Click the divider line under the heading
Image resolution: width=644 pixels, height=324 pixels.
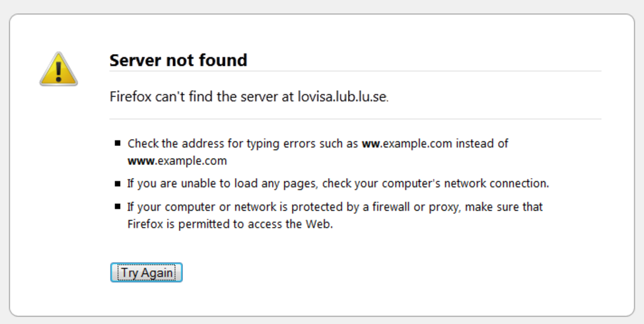(x=355, y=71)
